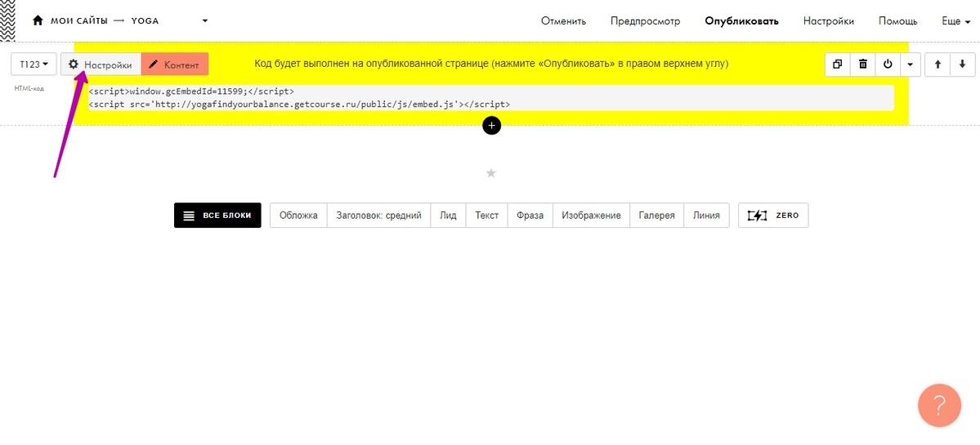Screen dimensions: 980x445
Task: Open Помощь help menu
Action: pos(897,21)
